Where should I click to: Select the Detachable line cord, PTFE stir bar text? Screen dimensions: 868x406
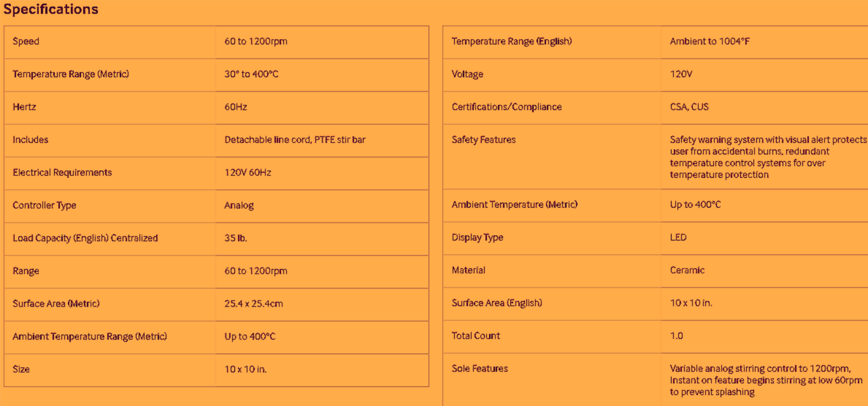pyautogui.click(x=295, y=140)
